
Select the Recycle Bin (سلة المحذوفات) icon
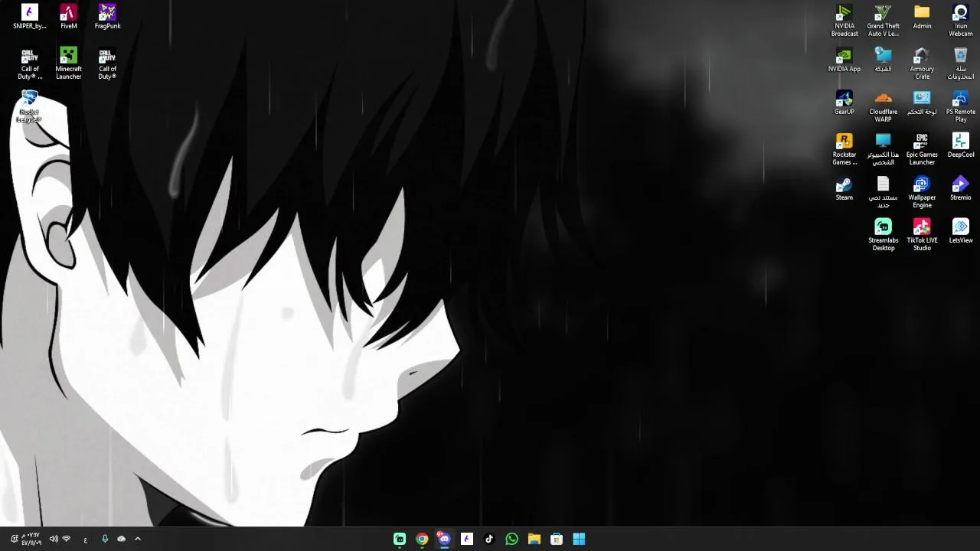960,64
